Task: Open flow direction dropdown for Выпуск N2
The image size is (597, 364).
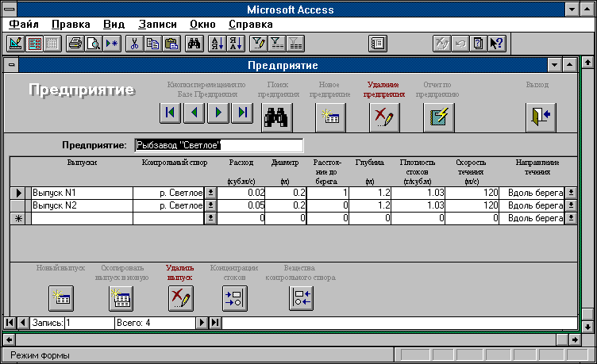Action: point(570,205)
